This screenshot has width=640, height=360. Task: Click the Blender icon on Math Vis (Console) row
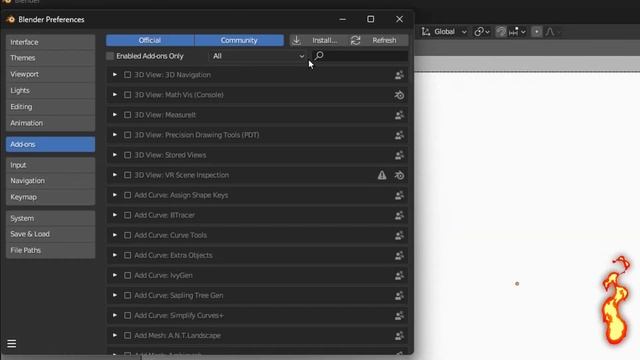click(399, 95)
